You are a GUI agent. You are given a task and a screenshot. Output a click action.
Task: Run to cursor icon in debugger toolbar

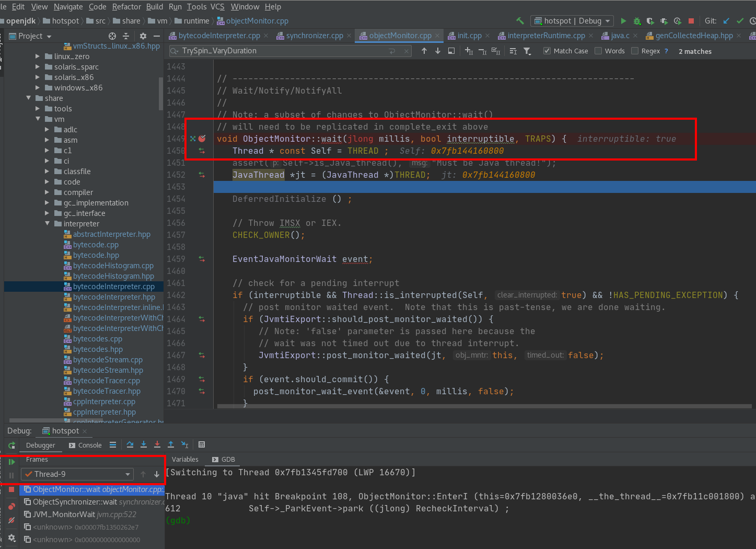click(x=184, y=444)
